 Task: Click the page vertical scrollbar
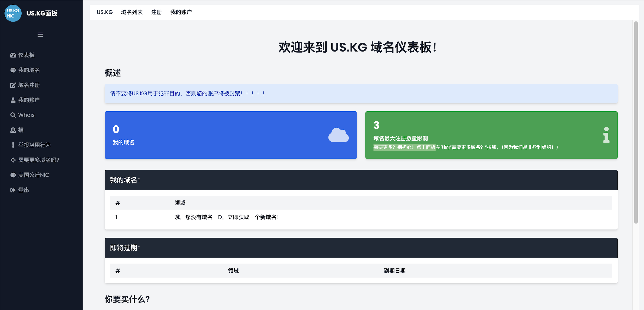pos(636,122)
